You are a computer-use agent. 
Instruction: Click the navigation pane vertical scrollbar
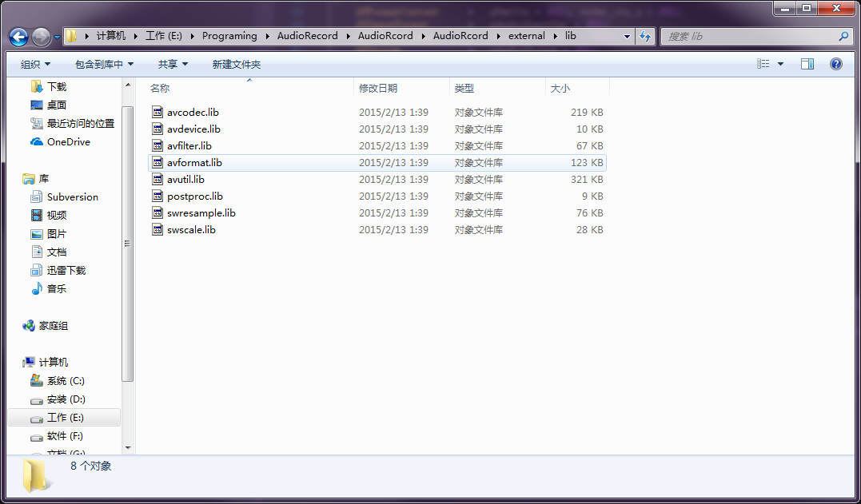tap(127, 244)
